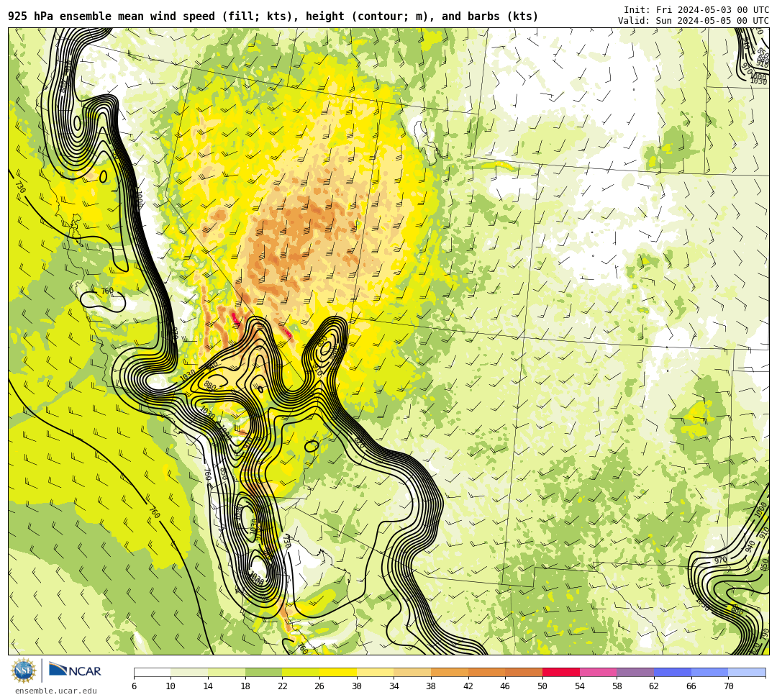Pick the pale 10–14 kts colorbar swatch
Image resolution: width=777 pixels, height=700 pixels.
[x=189, y=672]
